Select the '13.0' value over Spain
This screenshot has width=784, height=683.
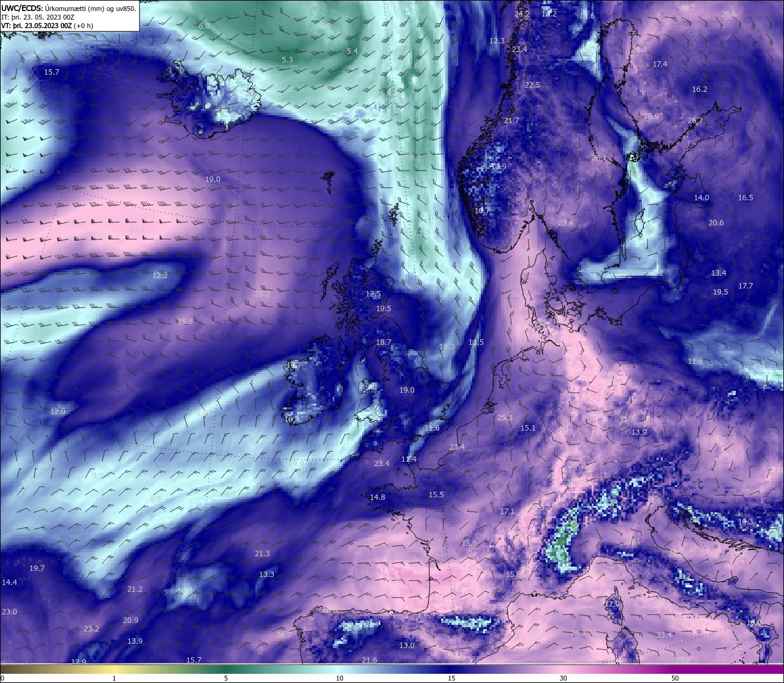(407, 646)
